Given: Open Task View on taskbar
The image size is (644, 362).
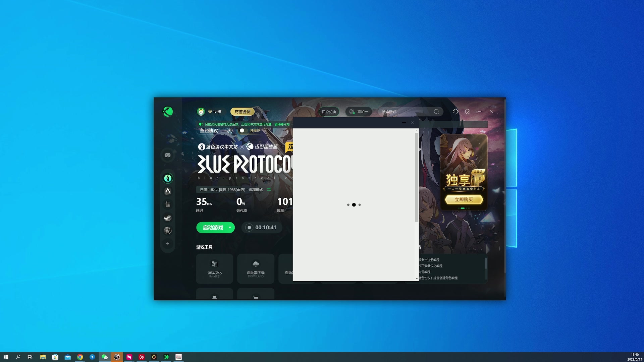Looking at the screenshot, I should point(30,357).
